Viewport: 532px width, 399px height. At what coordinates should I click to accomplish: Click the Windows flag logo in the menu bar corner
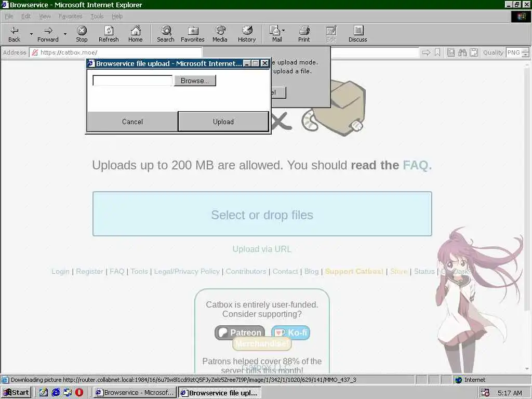[521, 16]
